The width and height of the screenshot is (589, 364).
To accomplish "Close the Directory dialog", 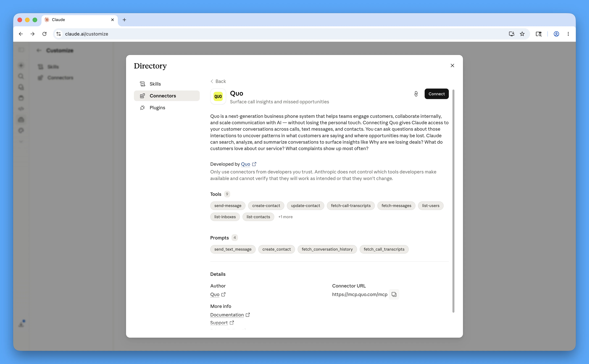I will (x=452, y=65).
